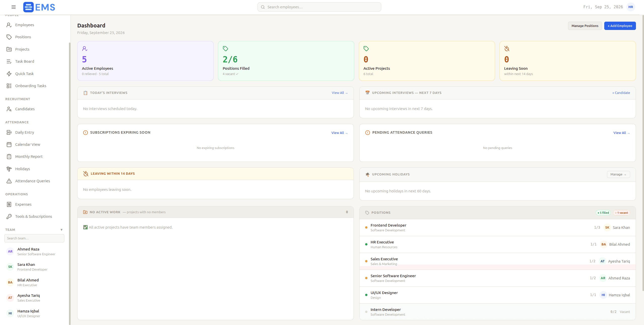
Task: Click the Monthly Report icon
Action: coord(9,157)
